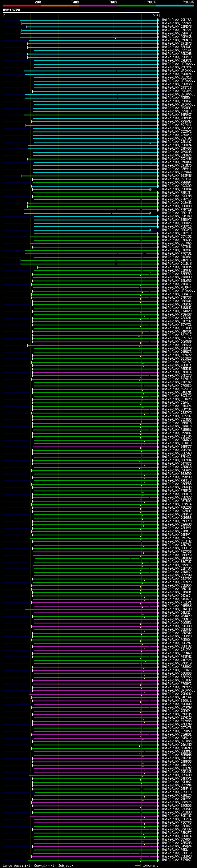Open hit UniRef100_A7Q721

[x=177, y=30]
